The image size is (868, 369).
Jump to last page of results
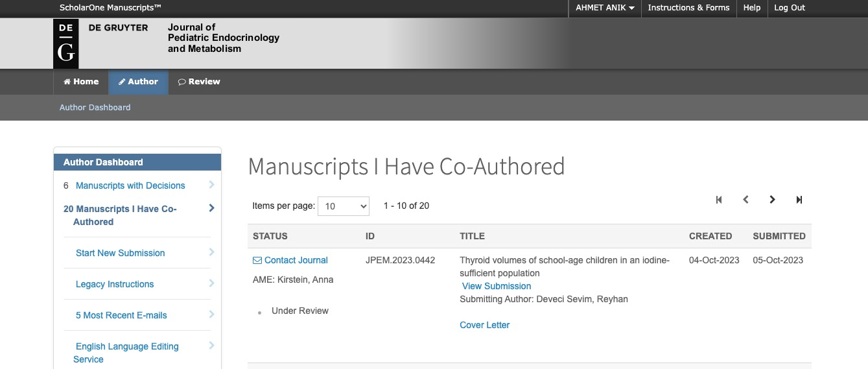click(x=799, y=200)
